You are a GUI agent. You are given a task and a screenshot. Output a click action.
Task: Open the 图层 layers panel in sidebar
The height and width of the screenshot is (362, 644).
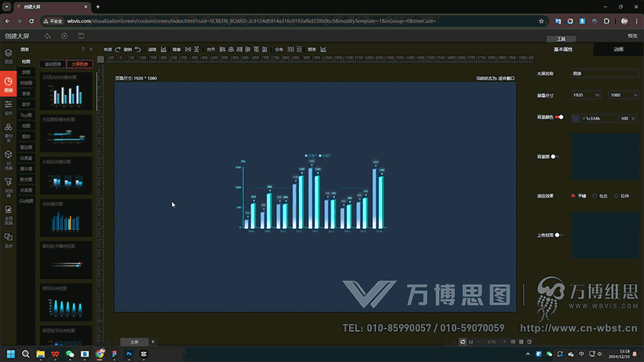point(8,57)
